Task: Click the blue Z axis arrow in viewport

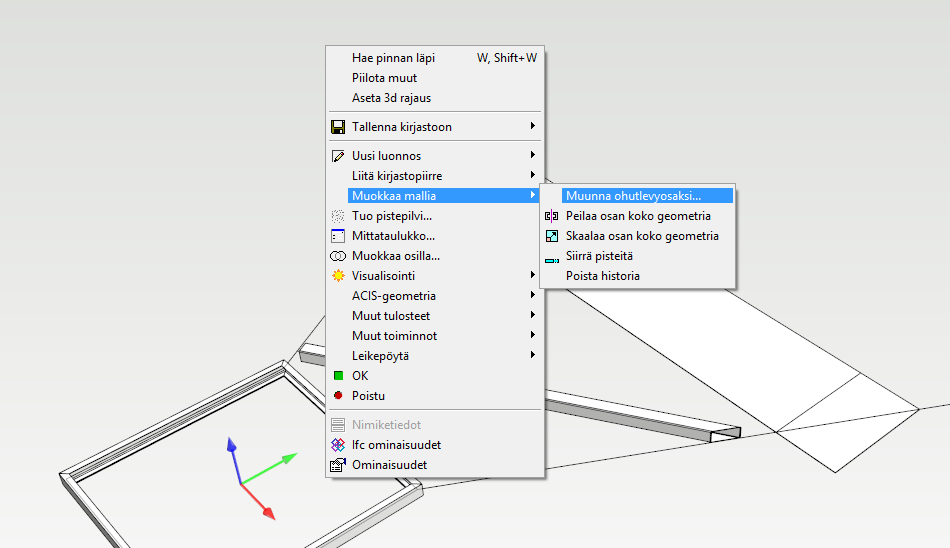Action: point(232,446)
